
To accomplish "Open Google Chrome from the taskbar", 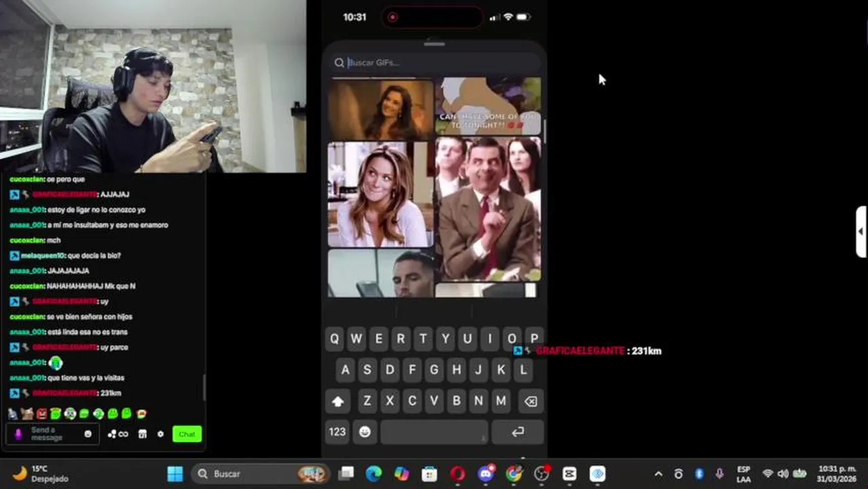I will click(513, 473).
